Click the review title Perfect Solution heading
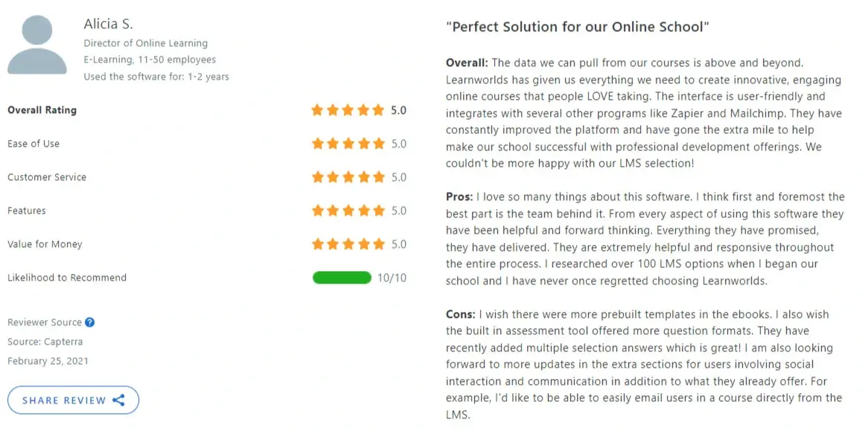Image resolution: width=868 pixels, height=431 pixels. coord(577,26)
